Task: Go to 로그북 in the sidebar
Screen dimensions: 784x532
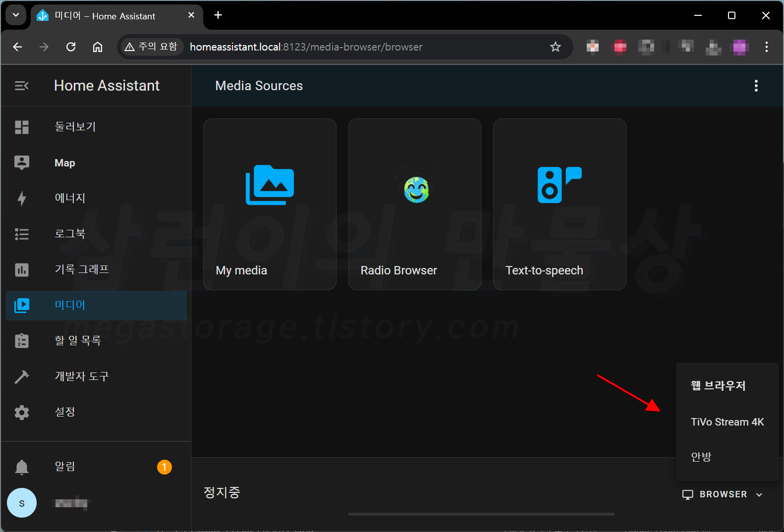Action: [96, 234]
